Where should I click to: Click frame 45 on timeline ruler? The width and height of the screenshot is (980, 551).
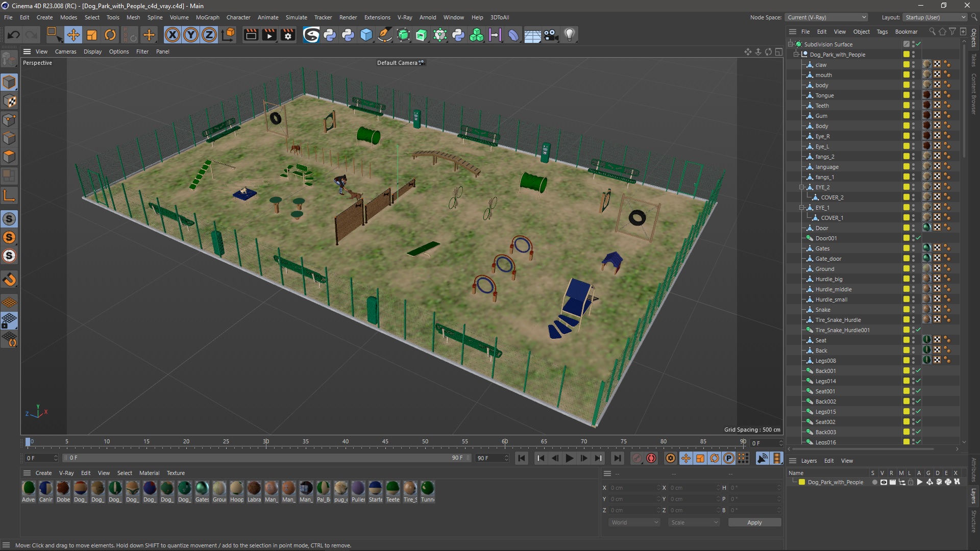tap(385, 442)
